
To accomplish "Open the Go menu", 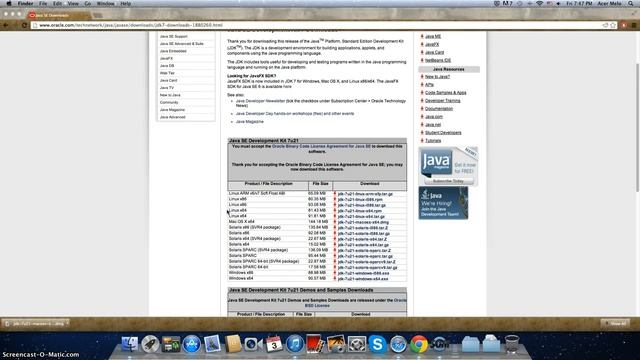I will pyautogui.click(x=88, y=3).
